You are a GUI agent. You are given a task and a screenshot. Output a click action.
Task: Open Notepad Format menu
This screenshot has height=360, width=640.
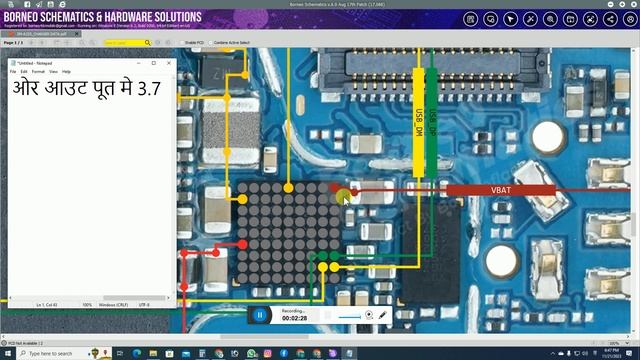click(38, 71)
